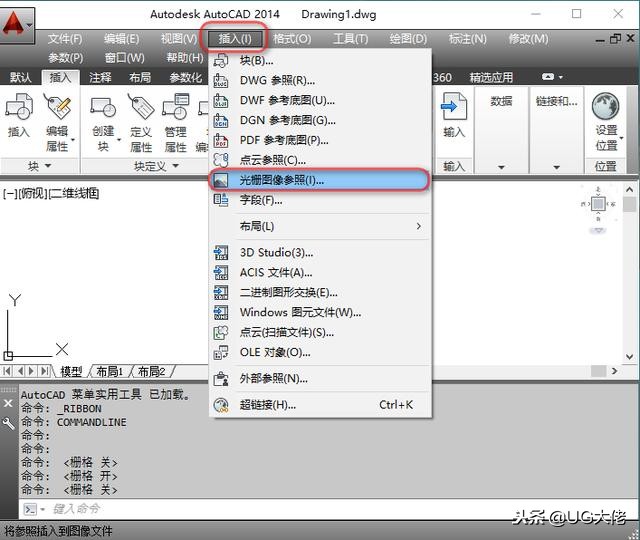The height and width of the screenshot is (540, 640).
Task: Choose Point Cloud scan file(S) entry
Action: point(320,332)
